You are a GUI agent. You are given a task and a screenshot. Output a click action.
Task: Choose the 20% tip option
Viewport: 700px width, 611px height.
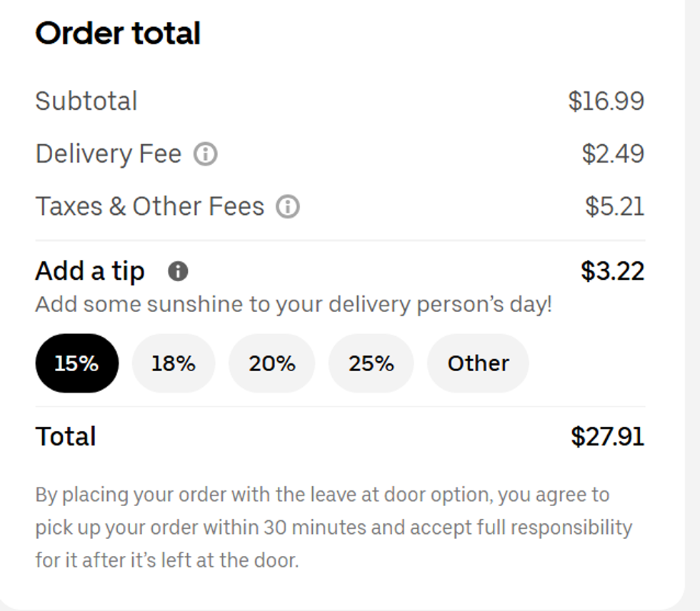click(272, 363)
